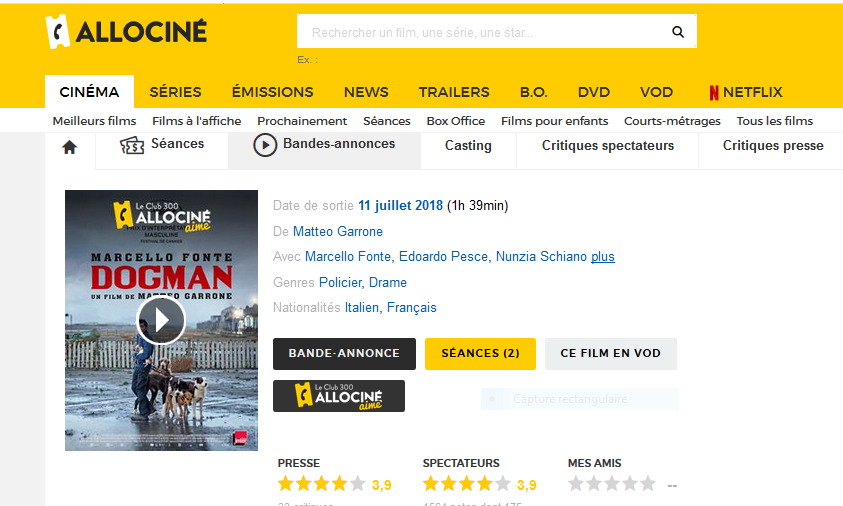The width and height of the screenshot is (843, 506).
Task: Go to the film home icon tab
Action: click(70, 147)
